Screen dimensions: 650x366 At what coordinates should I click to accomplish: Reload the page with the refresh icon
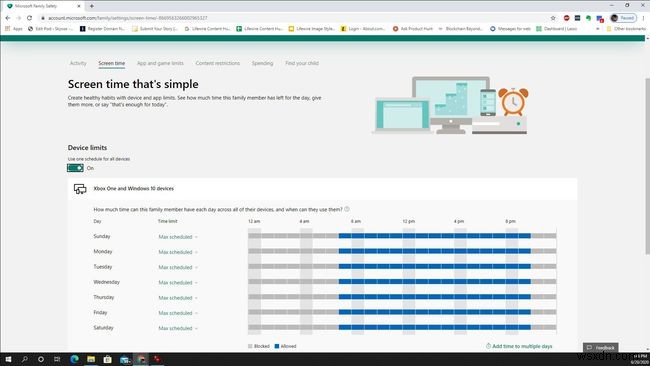click(29, 18)
